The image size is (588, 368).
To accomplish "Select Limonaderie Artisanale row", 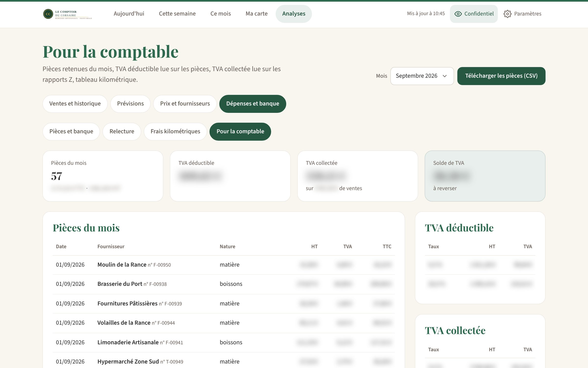I will (x=224, y=342).
